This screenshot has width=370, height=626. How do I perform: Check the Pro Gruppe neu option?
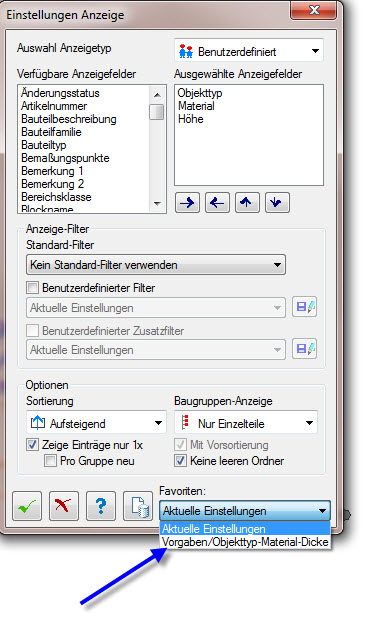point(50,461)
